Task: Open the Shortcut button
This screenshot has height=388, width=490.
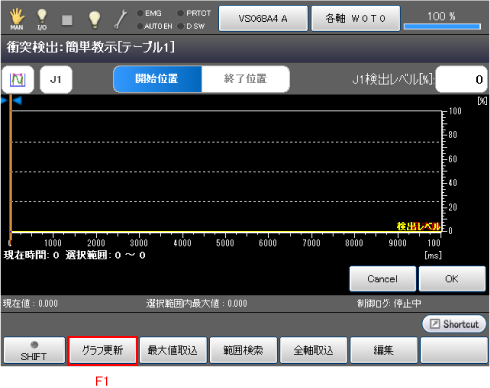Action: [454, 324]
